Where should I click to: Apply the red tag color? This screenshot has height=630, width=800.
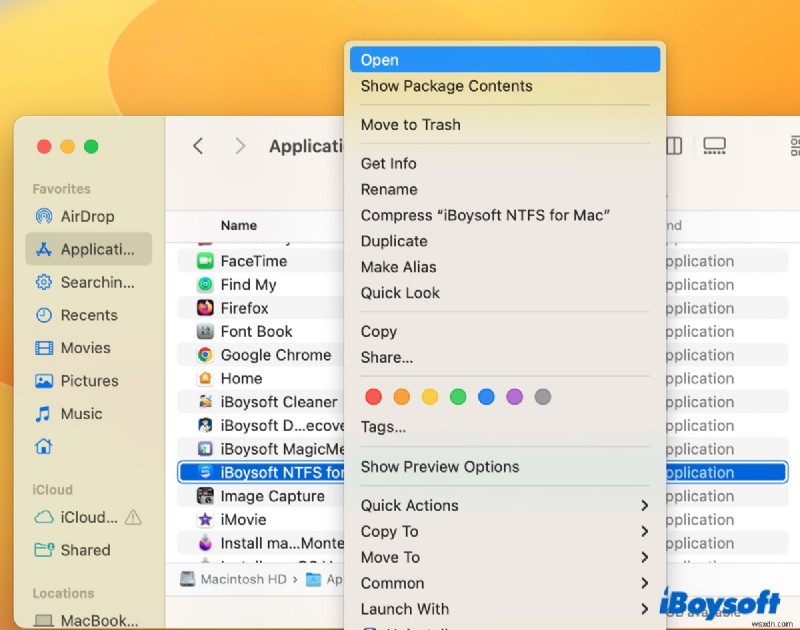pyautogui.click(x=373, y=396)
